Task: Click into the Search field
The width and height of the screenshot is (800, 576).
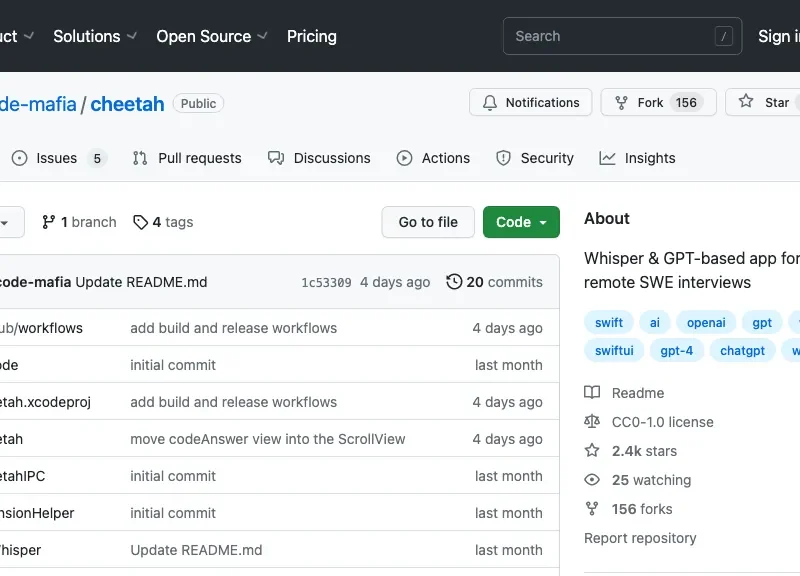Action: tap(610, 36)
